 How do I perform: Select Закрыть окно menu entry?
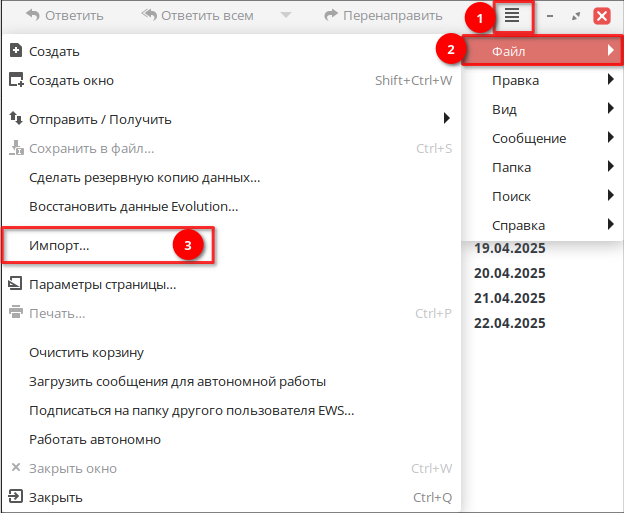click(231, 468)
